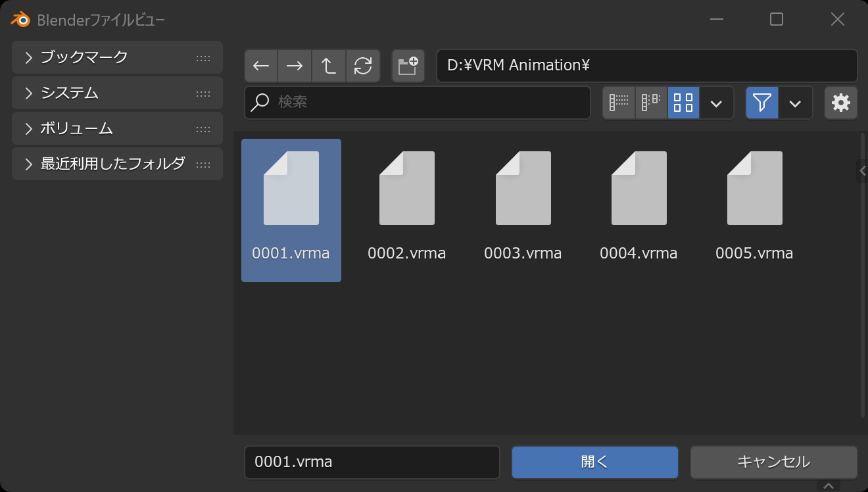The width and height of the screenshot is (868, 492).
Task: Switch to horizontal list display mode
Action: (651, 103)
